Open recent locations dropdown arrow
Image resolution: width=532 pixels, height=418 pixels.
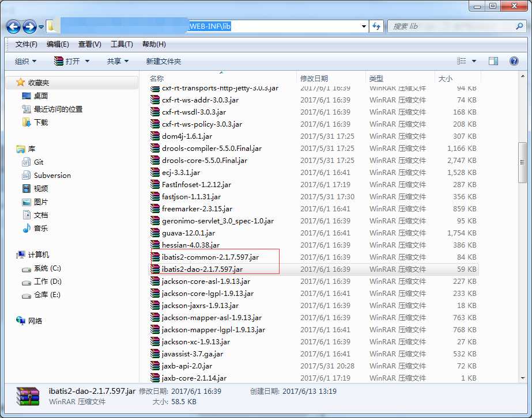pos(41,26)
